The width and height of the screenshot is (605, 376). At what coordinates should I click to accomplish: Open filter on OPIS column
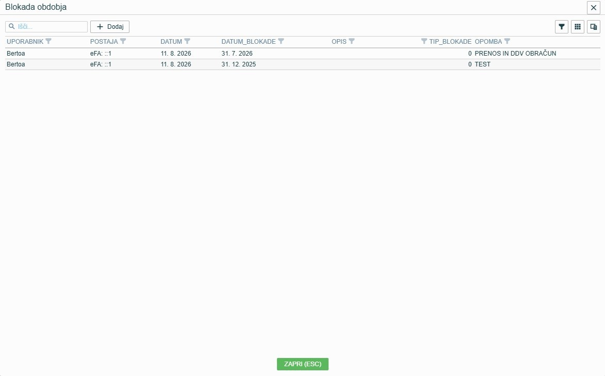click(352, 41)
